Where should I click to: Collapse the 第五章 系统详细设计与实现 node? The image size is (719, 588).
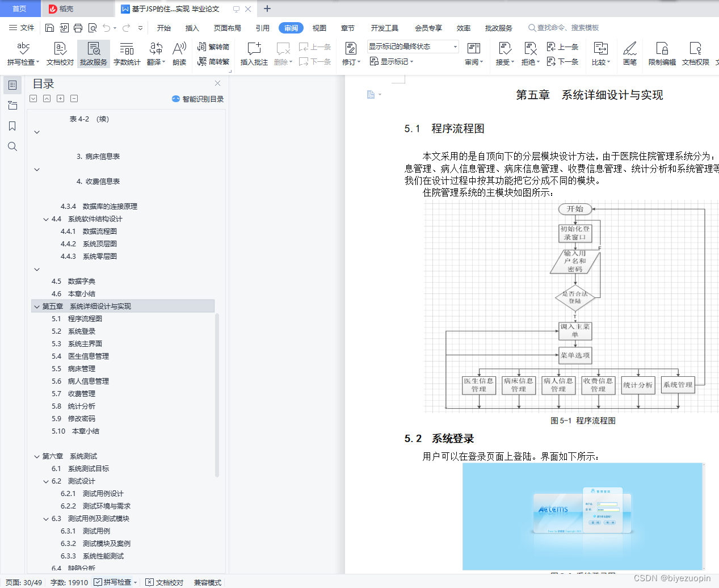tap(37, 306)
